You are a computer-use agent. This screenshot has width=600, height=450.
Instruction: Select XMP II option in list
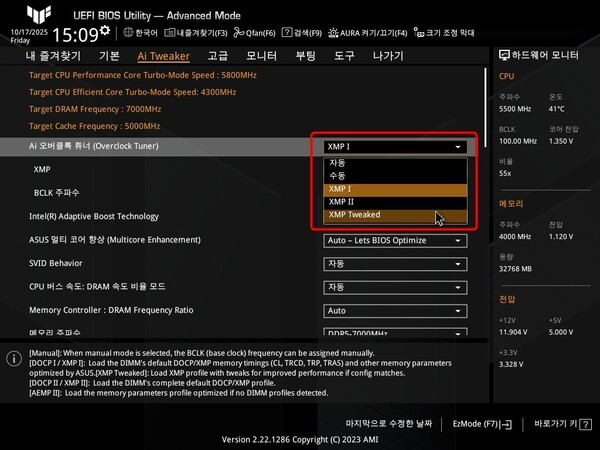click(x=395, y=202)
